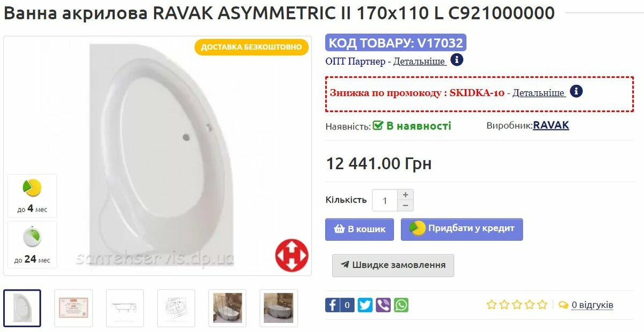This screenshot has width=644, height=332.
Task: Rate the product with the fifth star
Action: point(542,305)
